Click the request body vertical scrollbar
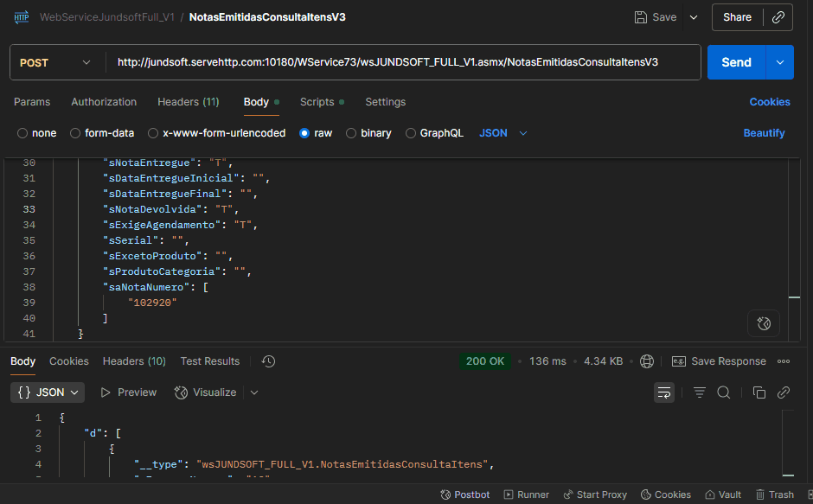 click(794, 251)
